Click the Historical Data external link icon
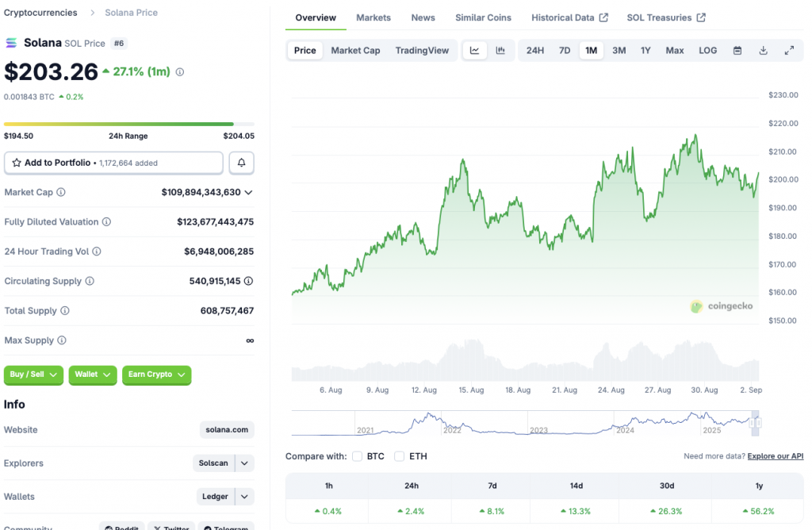Image resolution: width=812 pixels, height=530 pixels. [603, 17]
